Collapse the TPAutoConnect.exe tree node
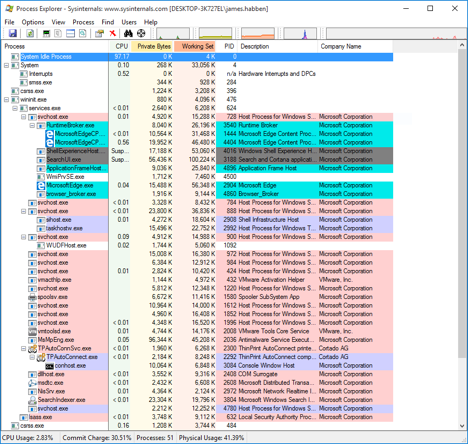The height and width of the screenshot is (444, 468). (x=32, y=357)
